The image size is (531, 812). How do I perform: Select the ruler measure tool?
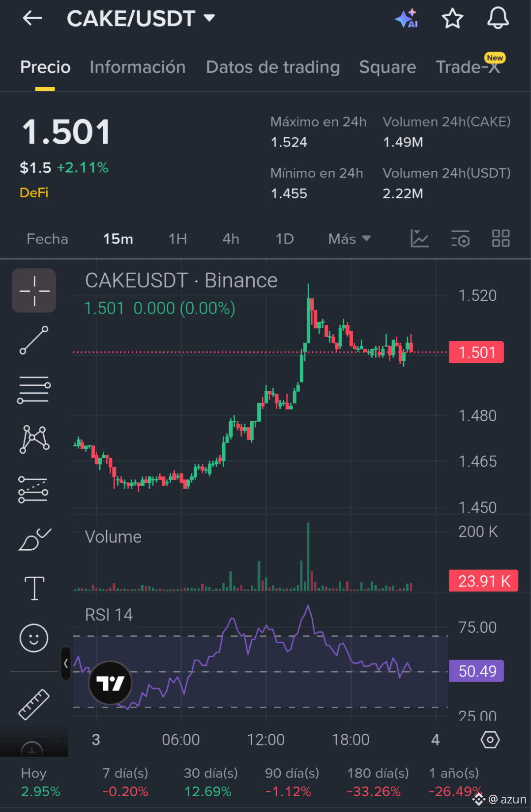tap(34, 704)
